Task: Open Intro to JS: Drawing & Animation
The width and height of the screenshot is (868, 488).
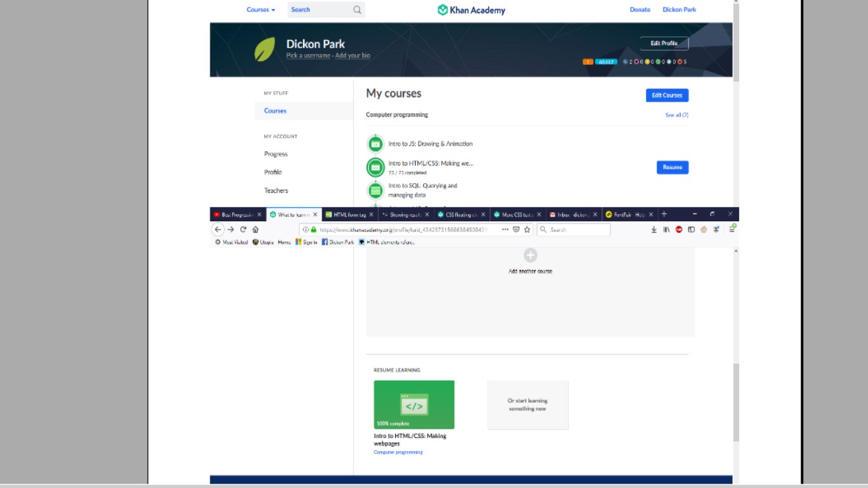Action: (430, 144)
